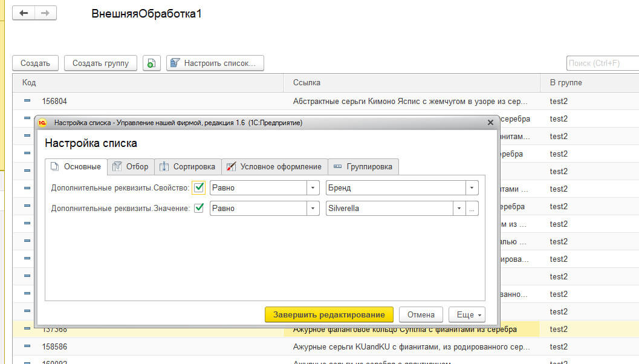This screenshot has width=639, height=364.
Task: Click row marker icon for code 156804
Action: 27,101
